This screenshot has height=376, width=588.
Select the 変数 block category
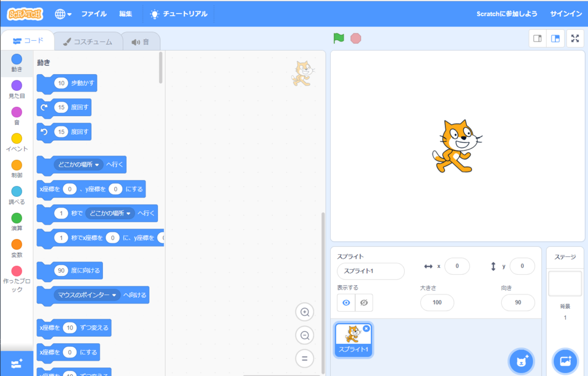[17, 248]
